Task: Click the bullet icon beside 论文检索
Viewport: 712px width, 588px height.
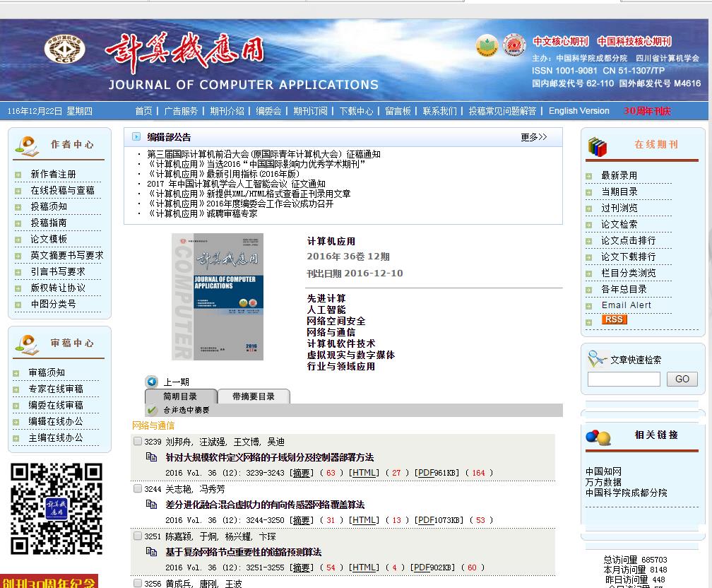Action: 588,225
